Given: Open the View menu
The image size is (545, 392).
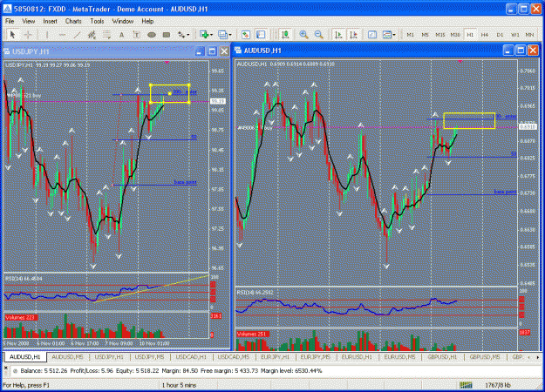Looking at the screenshot, I should [x=29, y=21].
